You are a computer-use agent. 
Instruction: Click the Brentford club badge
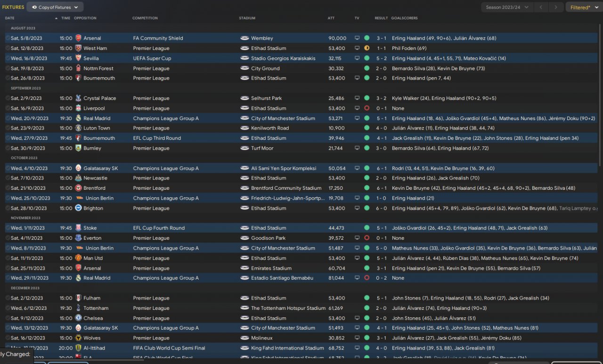[x=78, y=188]
